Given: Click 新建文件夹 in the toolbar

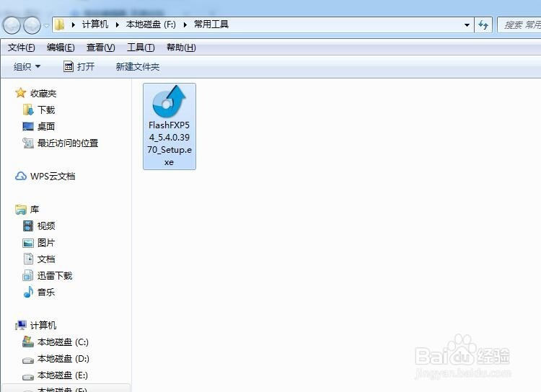Looking at the screenshot, I should 138,66.
